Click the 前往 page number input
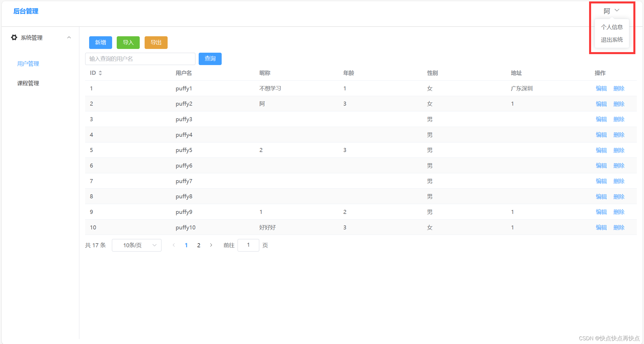The image size is (644, 344). click(x=248, y=245)
